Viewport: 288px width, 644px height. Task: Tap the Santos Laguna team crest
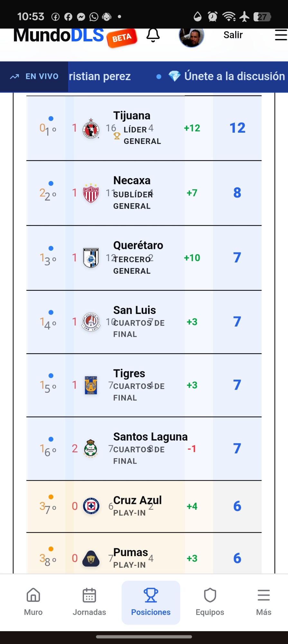(91, 449)
